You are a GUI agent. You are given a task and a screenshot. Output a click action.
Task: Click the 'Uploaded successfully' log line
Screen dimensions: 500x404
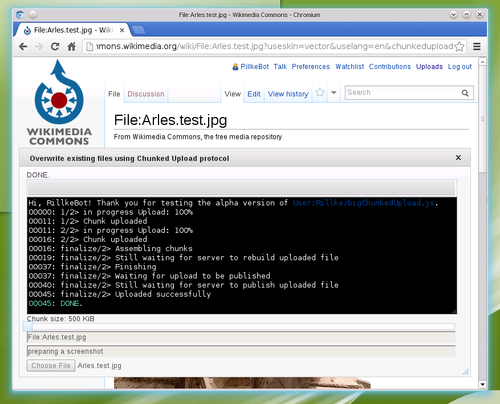[120, 294]
